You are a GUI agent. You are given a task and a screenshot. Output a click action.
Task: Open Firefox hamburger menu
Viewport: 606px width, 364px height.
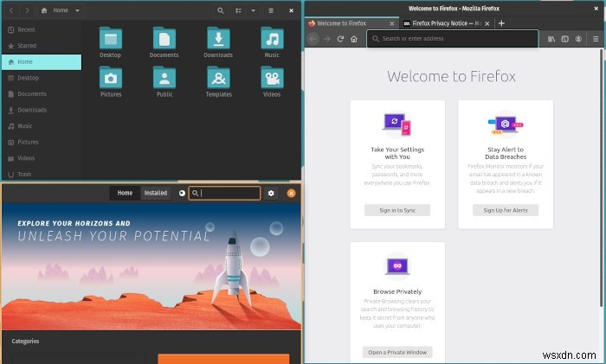[x=596, y=39]
